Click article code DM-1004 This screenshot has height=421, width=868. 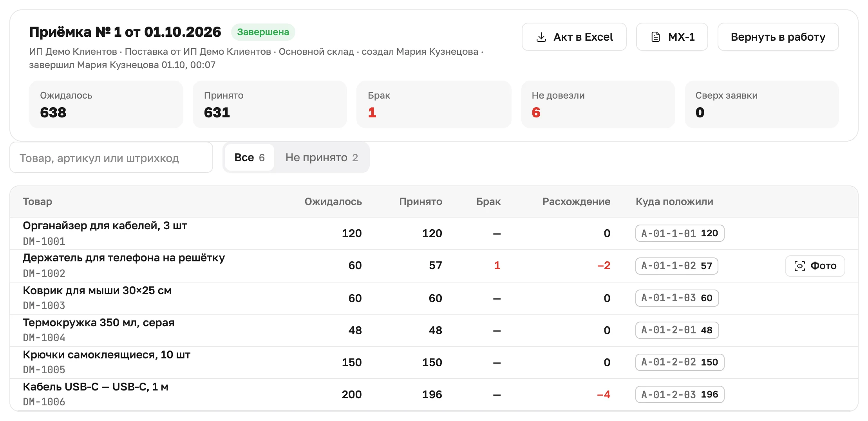click(44, 338)
